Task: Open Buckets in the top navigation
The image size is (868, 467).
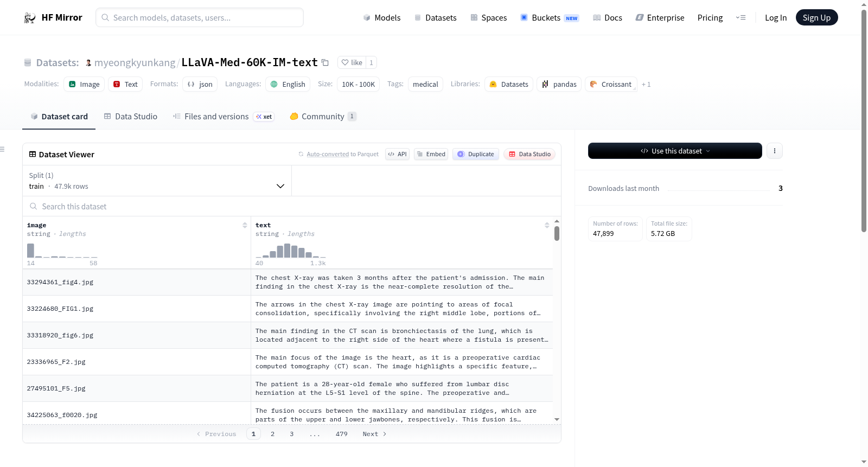Action: [x=550, y=18]
